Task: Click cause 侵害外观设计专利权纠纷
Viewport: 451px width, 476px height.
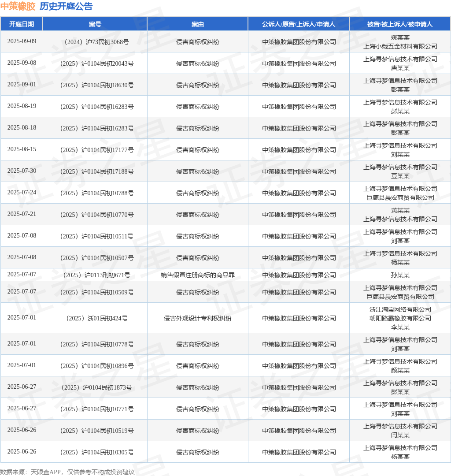Action: point(197,319)
